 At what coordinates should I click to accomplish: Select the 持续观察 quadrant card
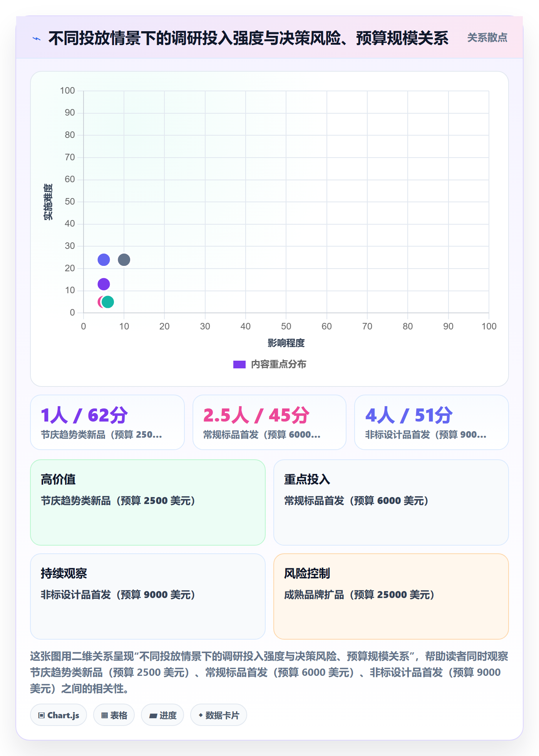(148, 596)
